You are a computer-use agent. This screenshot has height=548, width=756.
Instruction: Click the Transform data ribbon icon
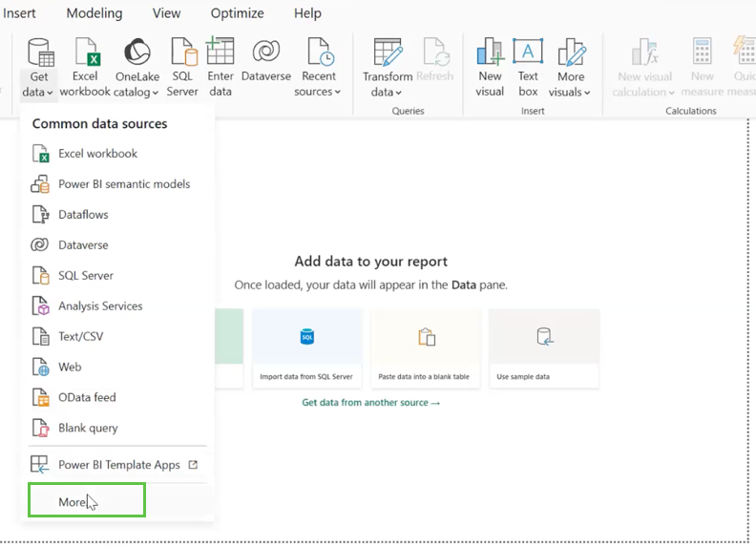click(388, 53)
